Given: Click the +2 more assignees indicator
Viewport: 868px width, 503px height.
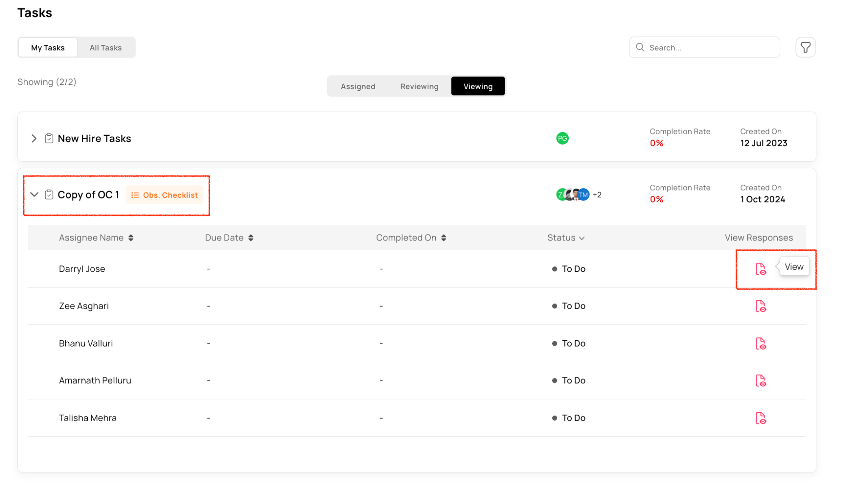Looking at the screenshot, I should click(x=597, y=195).
